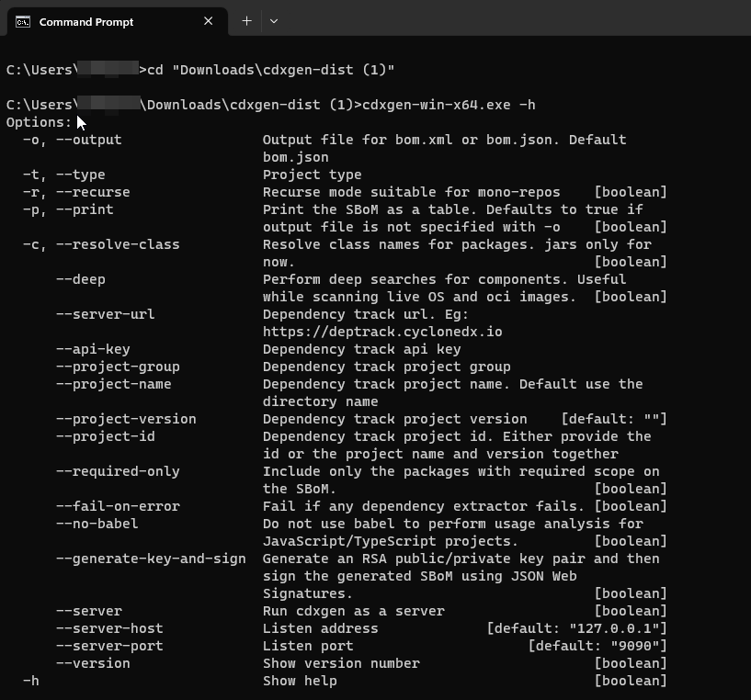Open the new tab dropdown menu
The width and height of the screenshot is (751, 700).
pyautogui.click(x=271, y=20)
